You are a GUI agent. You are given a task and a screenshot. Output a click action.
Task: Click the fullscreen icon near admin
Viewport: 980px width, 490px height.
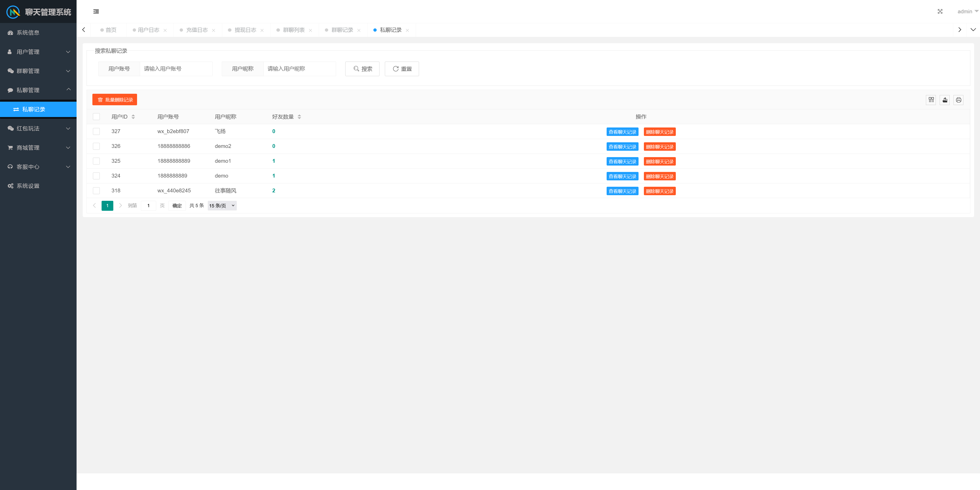click(x=940, y=11)
